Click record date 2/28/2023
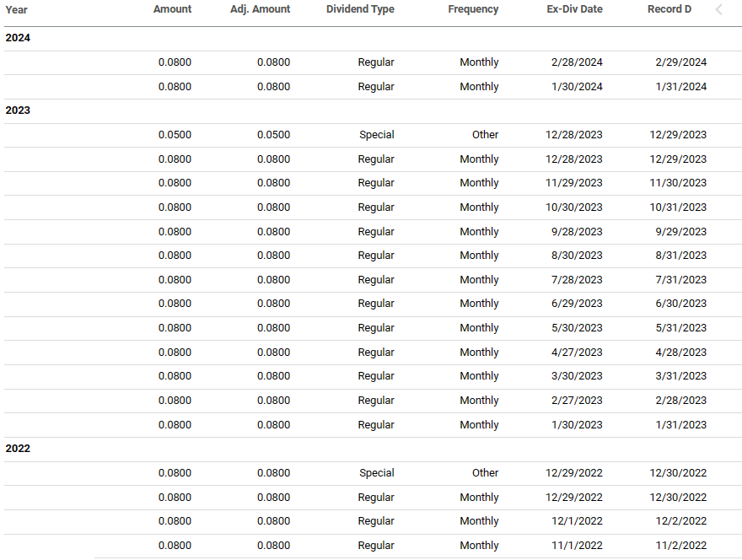742x560 pixels. (x=681, y=401)
